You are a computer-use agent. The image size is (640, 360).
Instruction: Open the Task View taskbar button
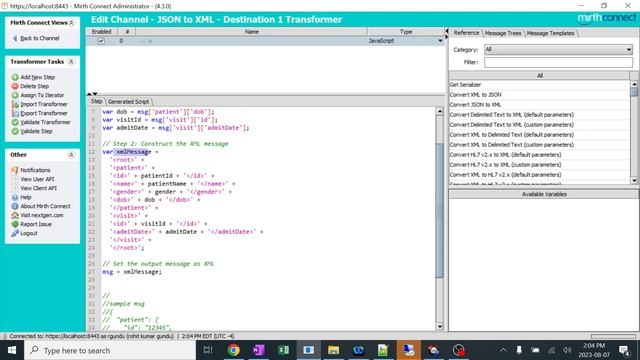tap(208, 350)
